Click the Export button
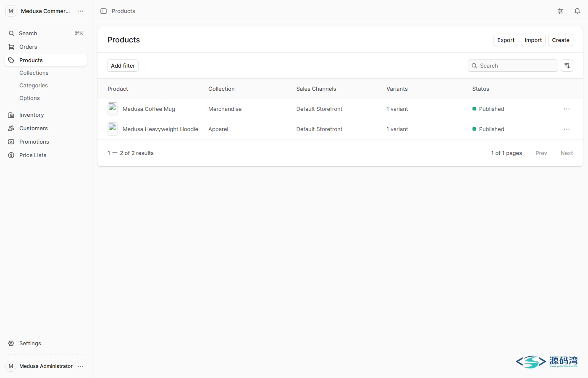 [506, 40]
